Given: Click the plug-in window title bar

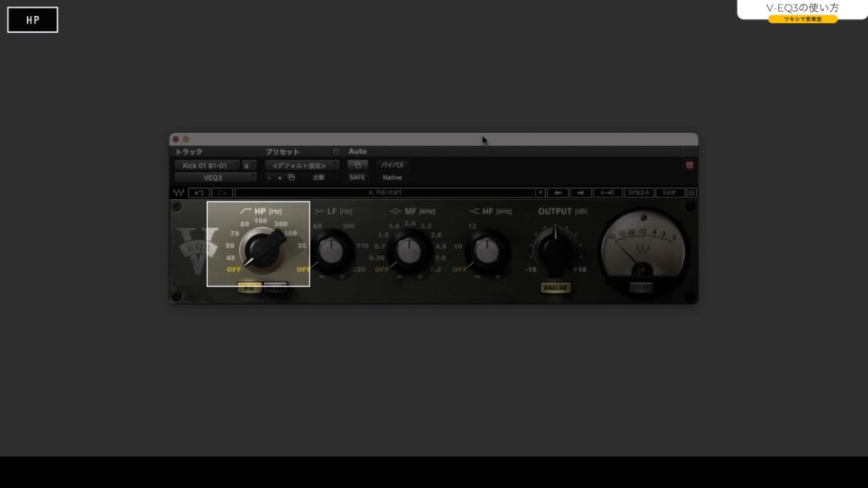Looking at the screenshot, I should coord(433,140).
